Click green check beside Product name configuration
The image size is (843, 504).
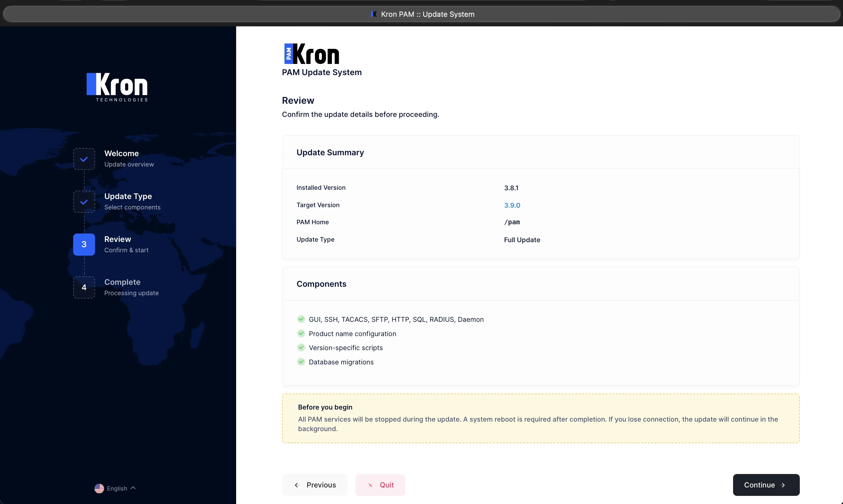pyautogui.click(x=301, y=333)
